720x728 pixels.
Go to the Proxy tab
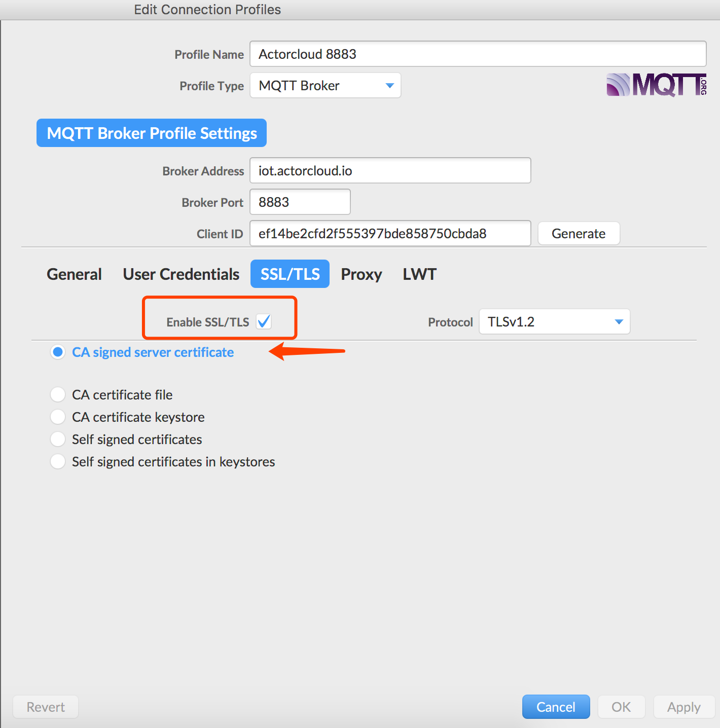(362, 274)
